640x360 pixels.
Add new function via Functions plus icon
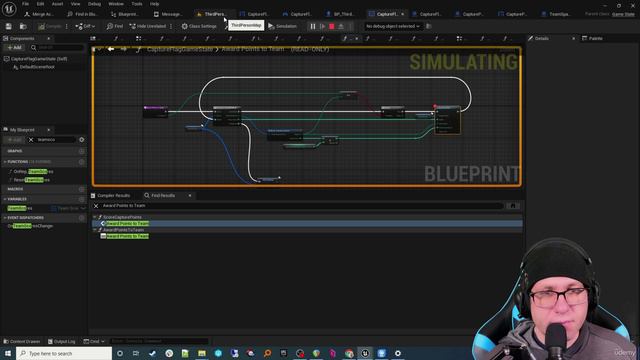point(82,162)
